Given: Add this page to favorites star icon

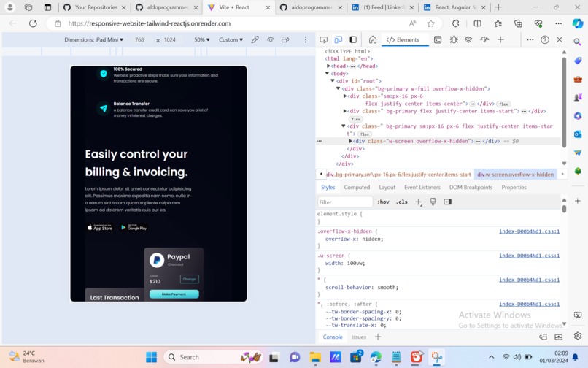Looking at the screenshot, I should point(431,23).
